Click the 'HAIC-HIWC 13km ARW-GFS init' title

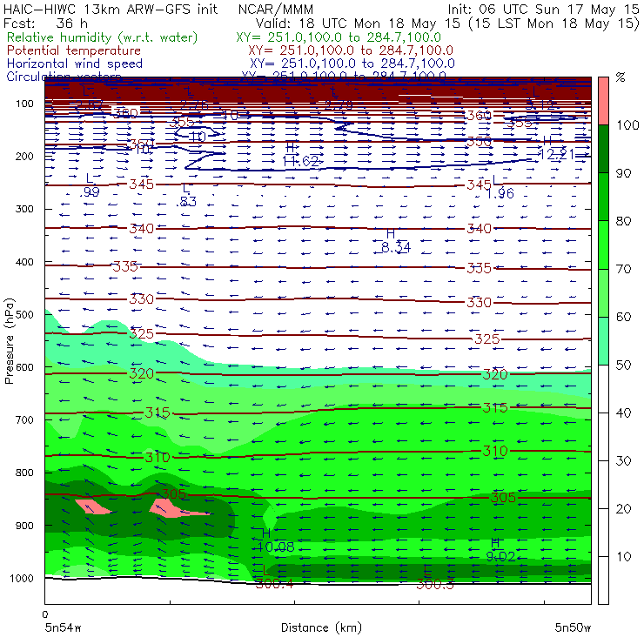(110, 9)
